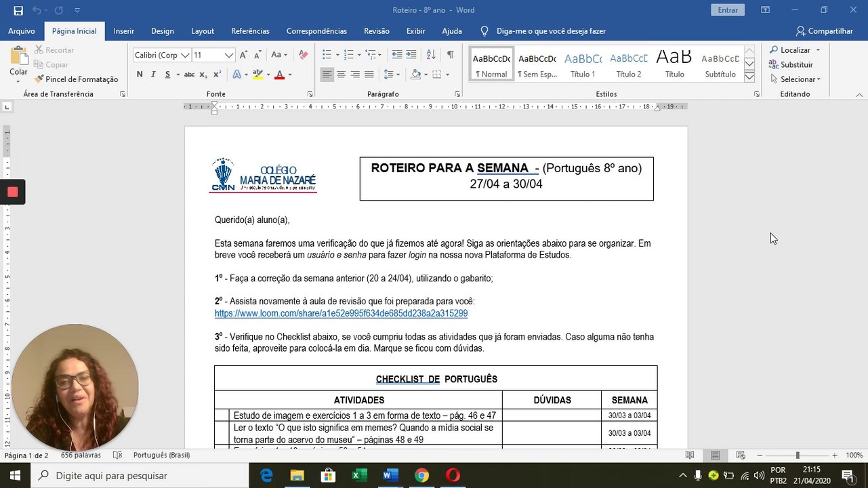Click the Entrar sign-in button
The image size is (868, 488).
pyautogui.click(x=728, y=10)
